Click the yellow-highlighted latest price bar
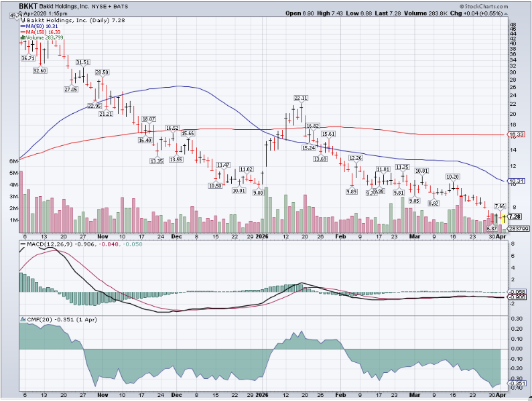 pos(504,218)
